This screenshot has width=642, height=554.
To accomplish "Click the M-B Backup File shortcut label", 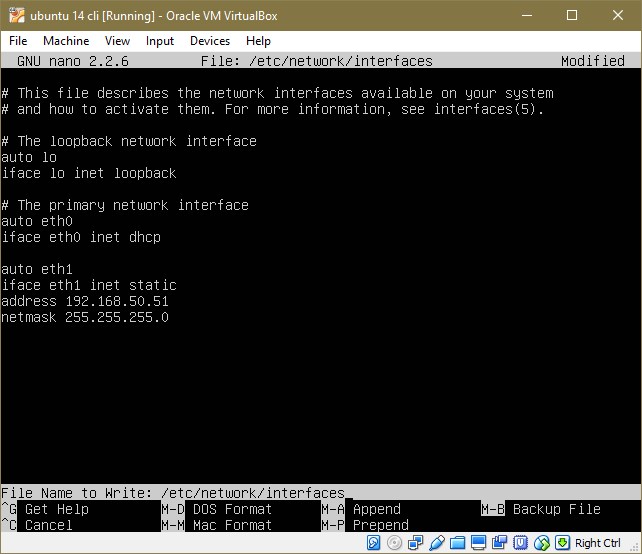I will tap(541, 509).
